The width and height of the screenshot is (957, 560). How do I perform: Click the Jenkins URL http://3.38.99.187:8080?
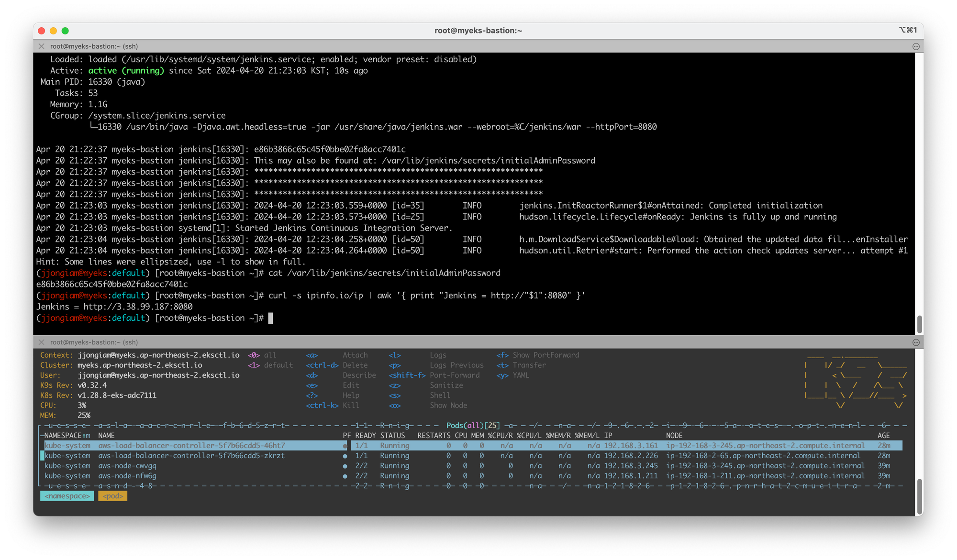point(138,307)
